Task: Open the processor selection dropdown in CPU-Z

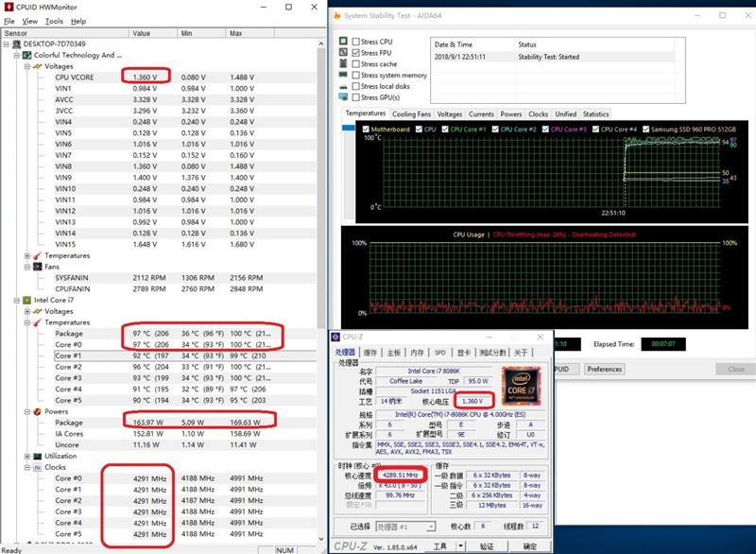Action: (x=431, y=527)
